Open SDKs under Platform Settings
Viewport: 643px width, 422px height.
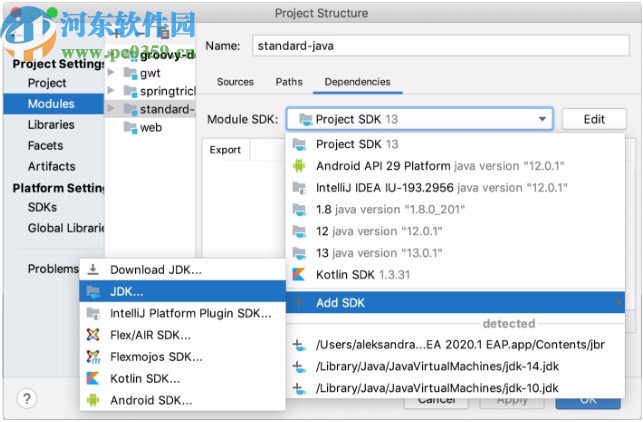(x=42, y=207)
